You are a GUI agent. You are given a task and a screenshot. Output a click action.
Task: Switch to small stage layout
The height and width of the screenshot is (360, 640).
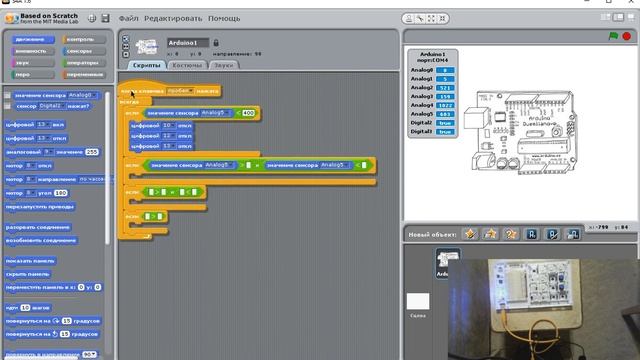[606, 17]
